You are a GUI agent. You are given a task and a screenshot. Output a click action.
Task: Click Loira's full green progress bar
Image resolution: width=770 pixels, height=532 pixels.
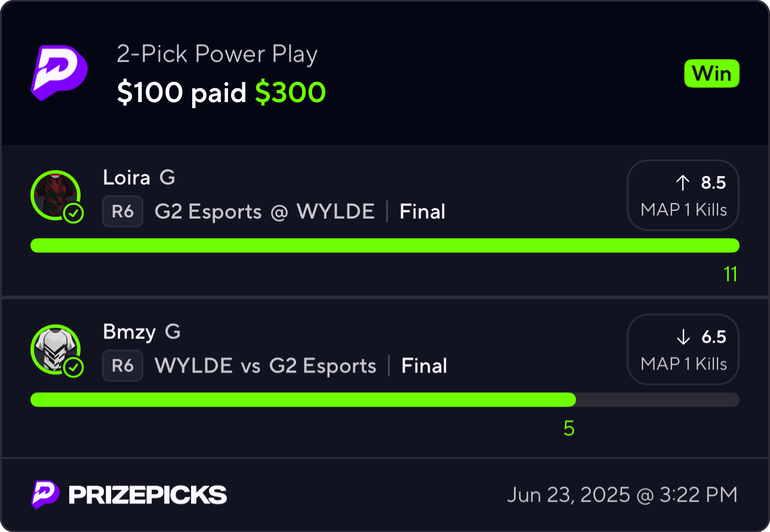pos(385,245)
